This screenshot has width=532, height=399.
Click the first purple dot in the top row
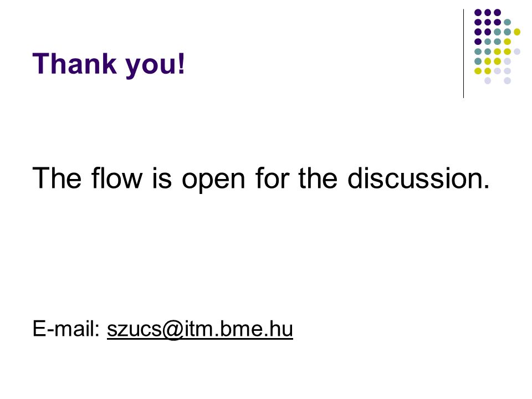tap(478, 13)
